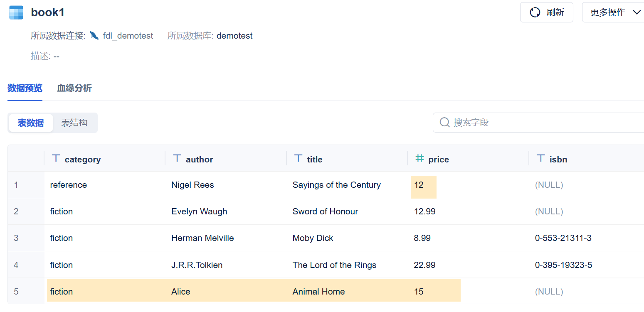Click the number type icon beside price

[419, 158]
